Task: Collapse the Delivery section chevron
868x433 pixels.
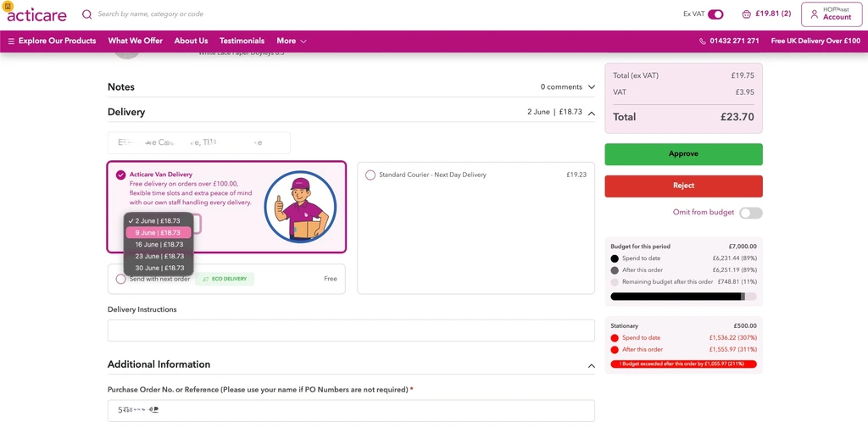Action: [591, 113]
